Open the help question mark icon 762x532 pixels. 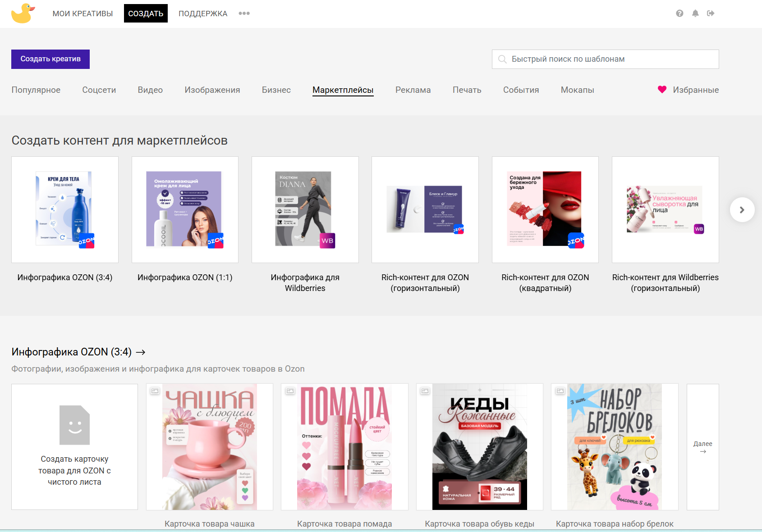pos(679,14)
